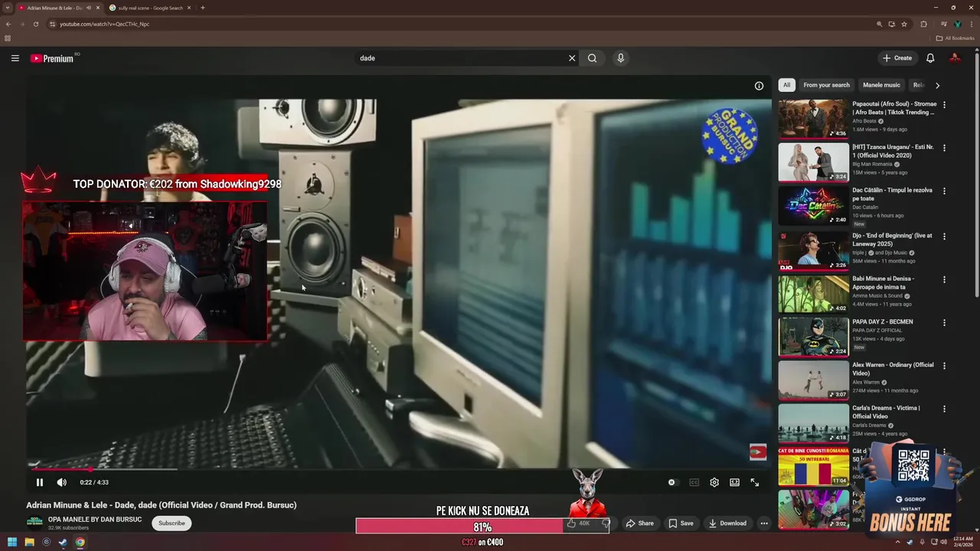Save video to playlist

681,523
